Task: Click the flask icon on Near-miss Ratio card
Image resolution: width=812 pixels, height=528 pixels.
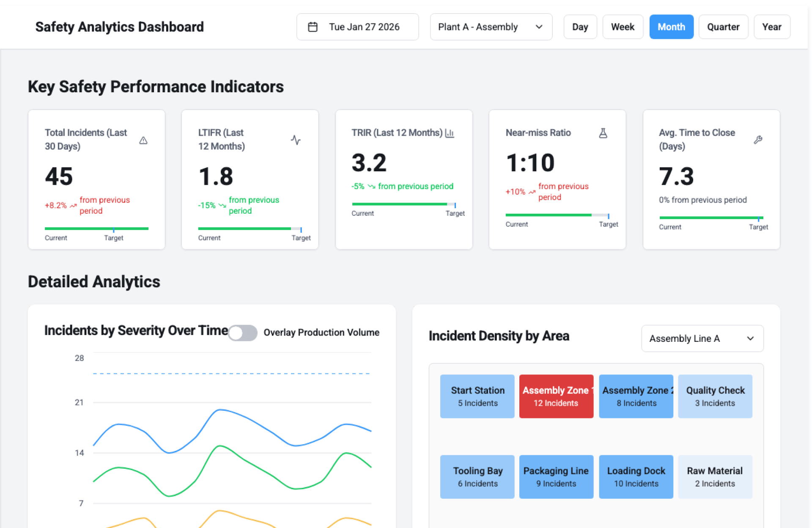Action: click(603, 133)
